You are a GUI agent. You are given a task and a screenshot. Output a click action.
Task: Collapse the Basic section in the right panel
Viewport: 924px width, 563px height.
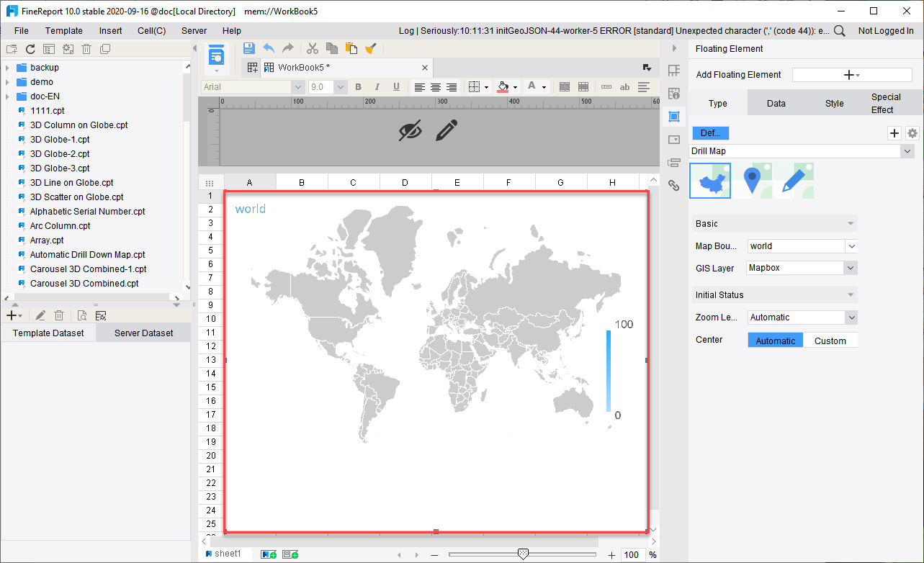point(851,223)
